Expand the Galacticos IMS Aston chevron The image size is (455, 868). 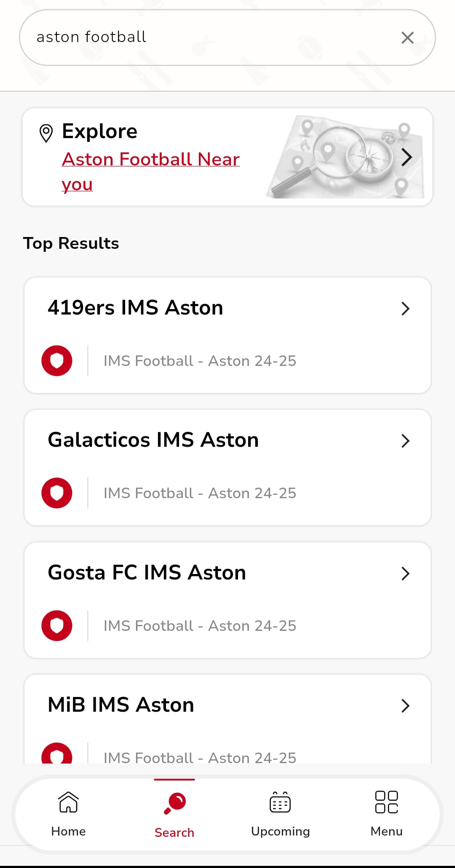405,441
